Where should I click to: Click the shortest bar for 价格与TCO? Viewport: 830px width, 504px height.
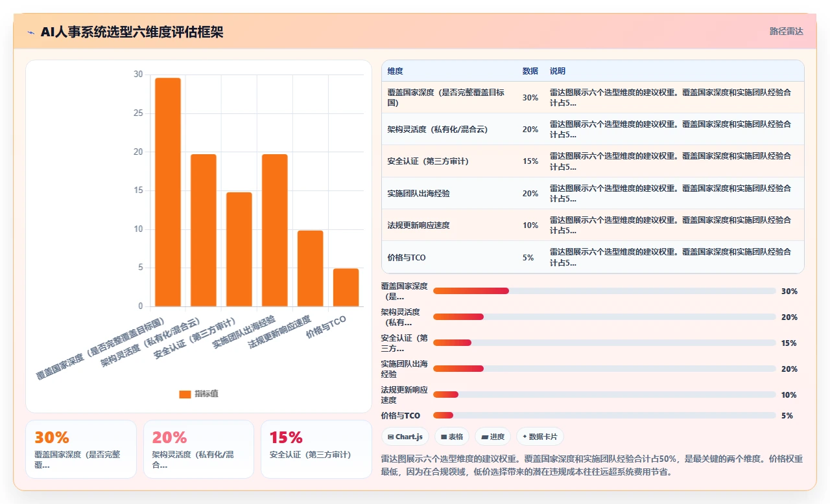point(346,288)
